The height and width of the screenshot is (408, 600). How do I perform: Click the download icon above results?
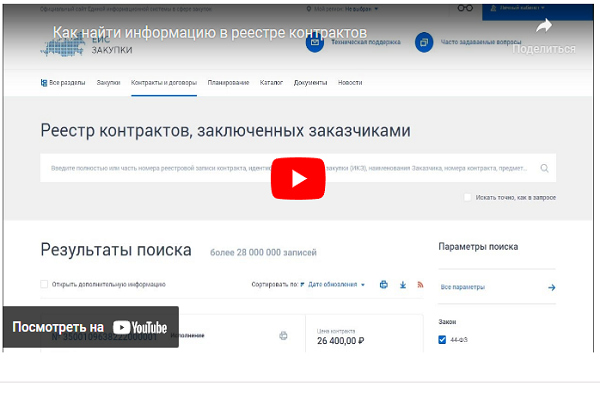click(402, 285)
